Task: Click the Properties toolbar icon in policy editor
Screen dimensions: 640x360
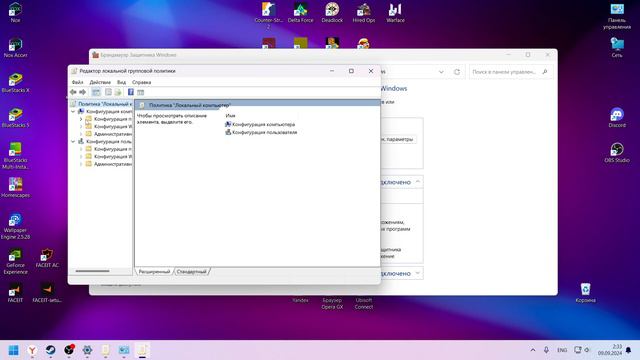Action: click(109, 92)
